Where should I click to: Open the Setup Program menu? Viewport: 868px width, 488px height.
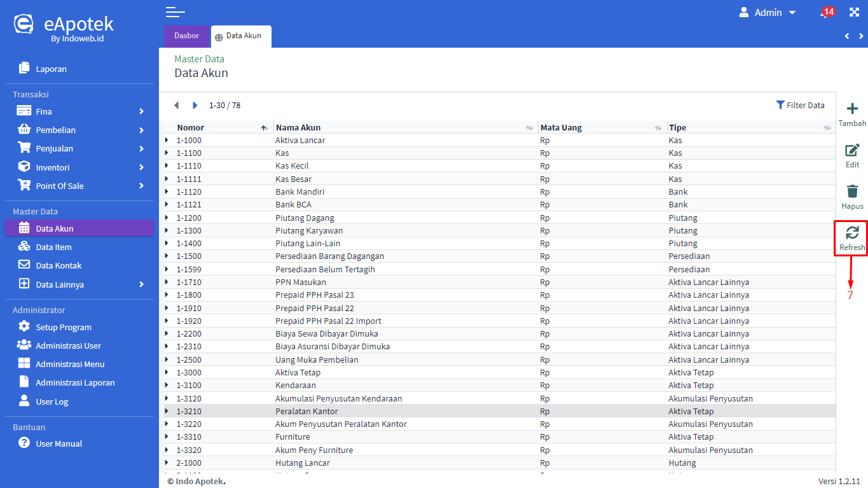(x=63, y=327)
